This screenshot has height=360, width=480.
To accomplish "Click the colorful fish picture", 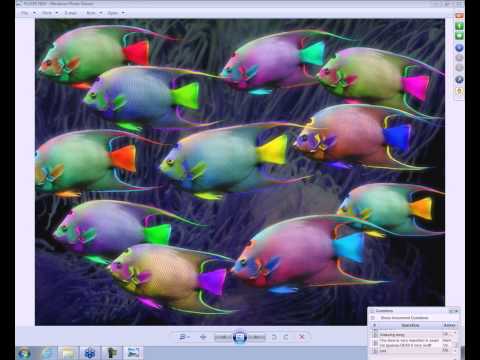I will tap(240, 172).
